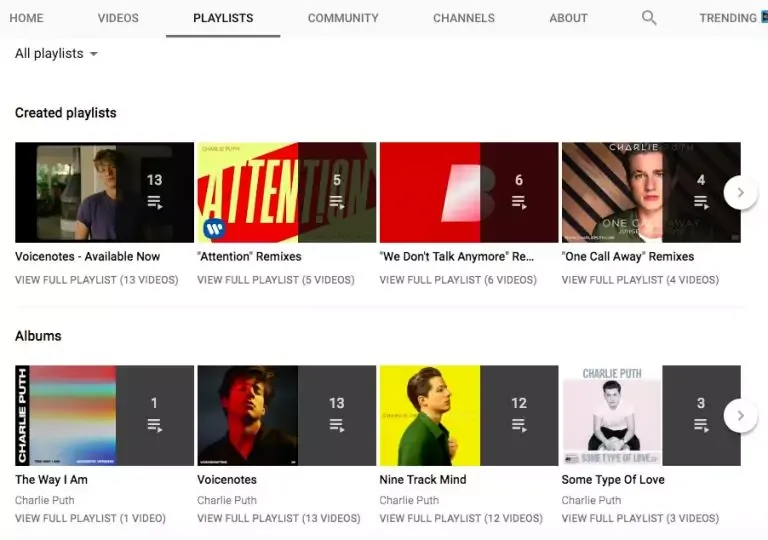Viewport: 768px width, 540px height.
Task: Click the playlist icon on Voicenotes - Available Now
Action: (155, 202)
